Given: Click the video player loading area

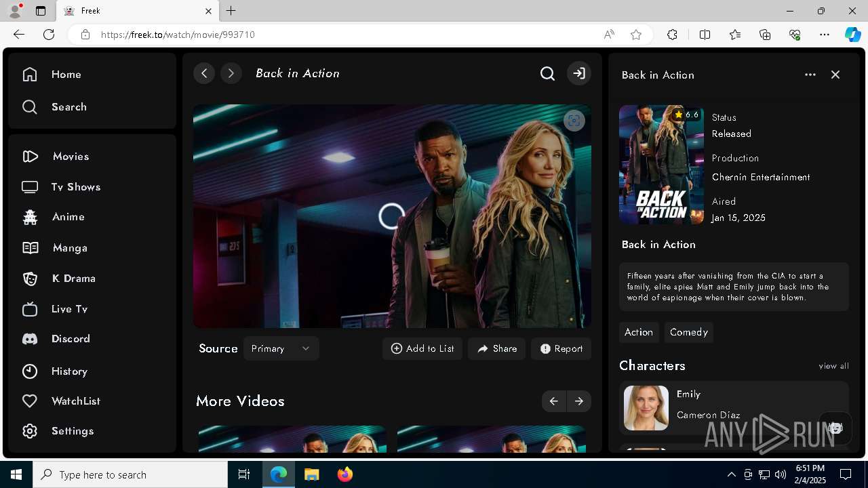Looking at the screenshot, I should (392, 216).
